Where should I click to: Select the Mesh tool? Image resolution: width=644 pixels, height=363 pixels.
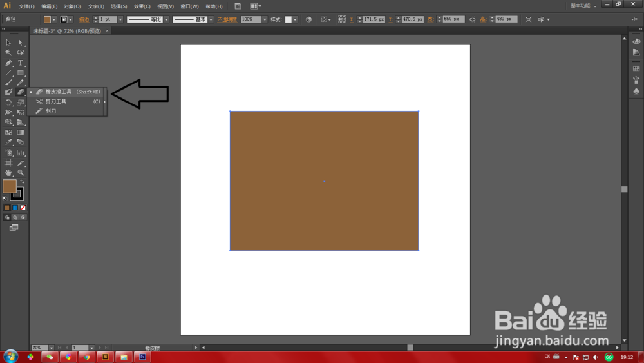click(8, 132)
